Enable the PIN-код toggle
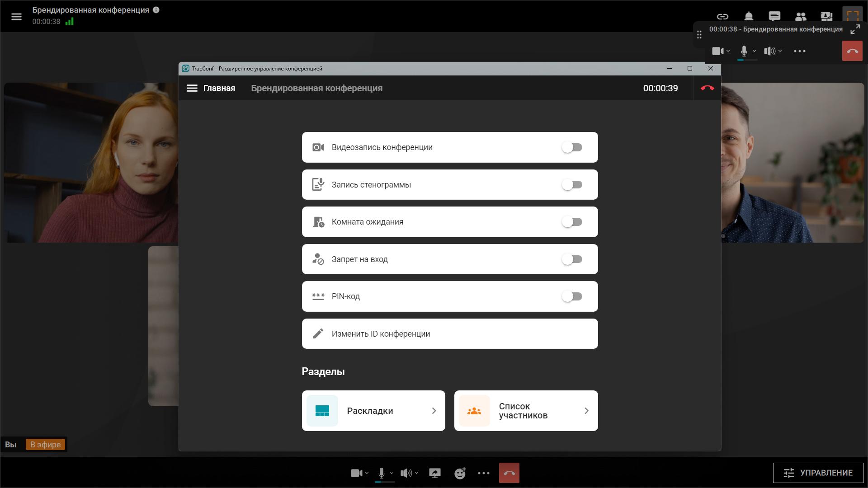The height and width of the screenshot is (488, 868). click(572, 296)
